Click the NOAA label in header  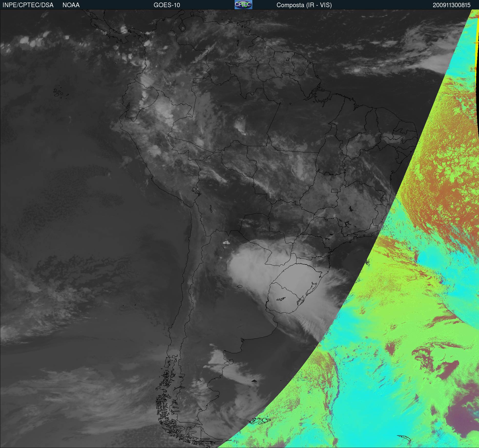[71, 5]
